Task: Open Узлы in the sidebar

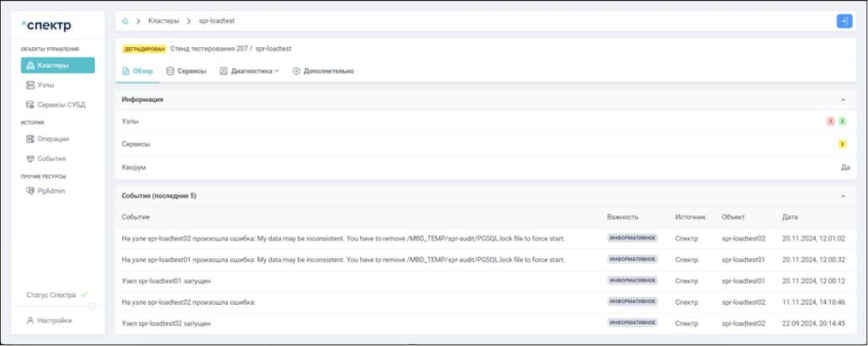Action: click(46, 85)
